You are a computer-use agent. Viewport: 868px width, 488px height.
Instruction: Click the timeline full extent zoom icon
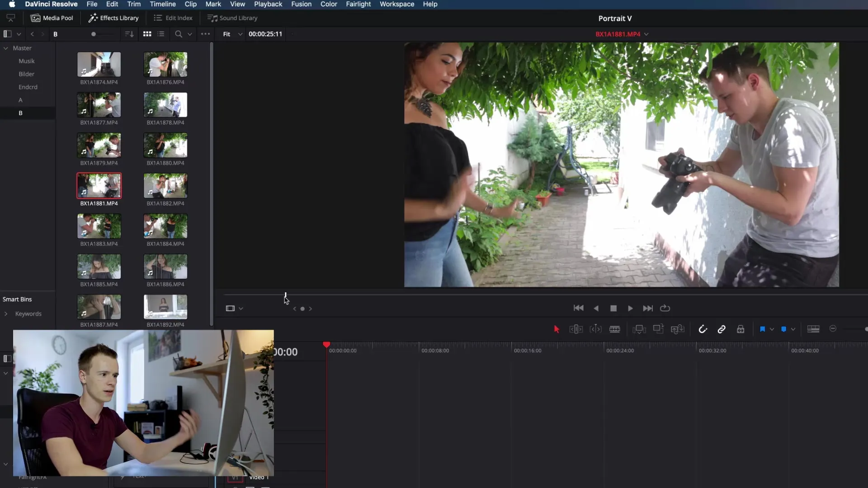coord(813,329)
